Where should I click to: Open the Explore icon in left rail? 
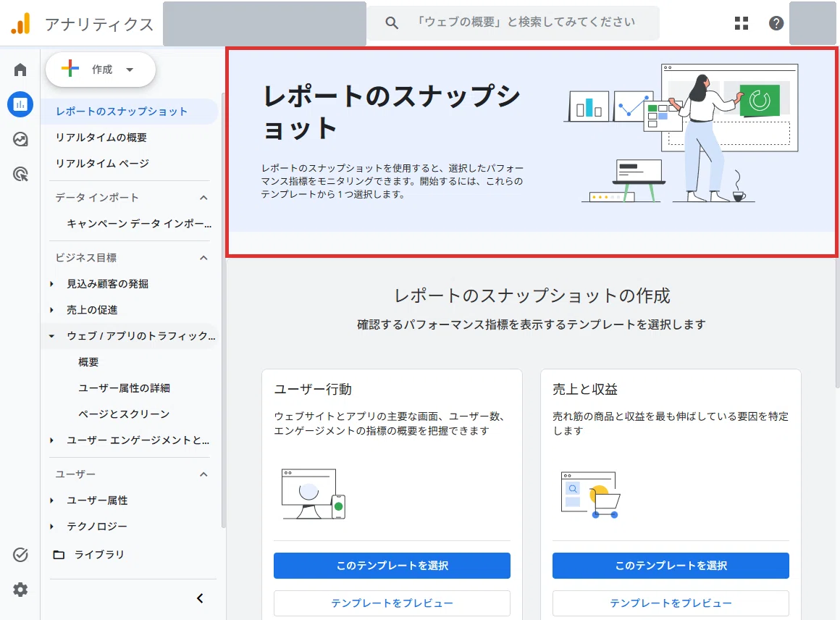[x=20, y=139]
